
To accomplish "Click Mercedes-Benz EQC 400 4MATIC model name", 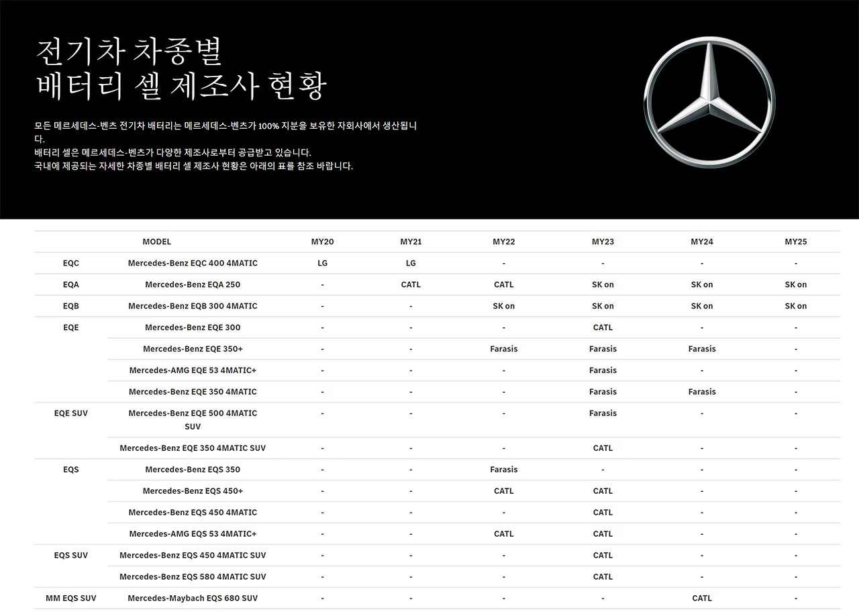I will (x=193, y=263).
